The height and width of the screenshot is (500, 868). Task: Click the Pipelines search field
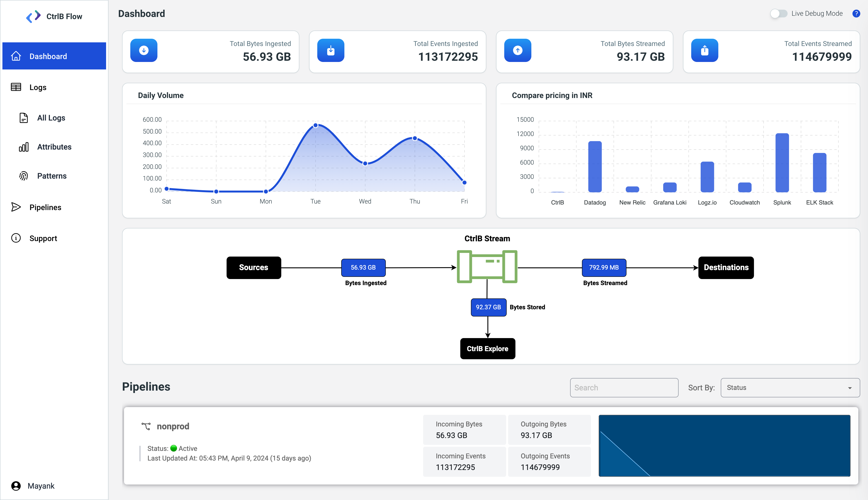click(624, 388)
